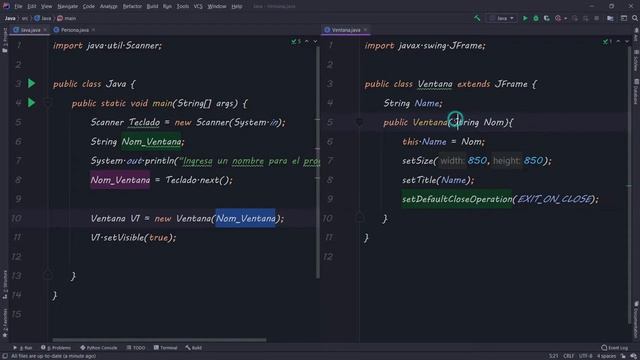
Task: Run the project with the green play button
Action: (525, 18)
